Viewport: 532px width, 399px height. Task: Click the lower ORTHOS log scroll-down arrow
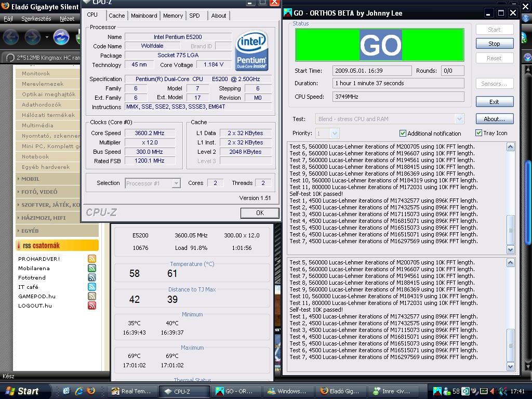coord(511,366)
